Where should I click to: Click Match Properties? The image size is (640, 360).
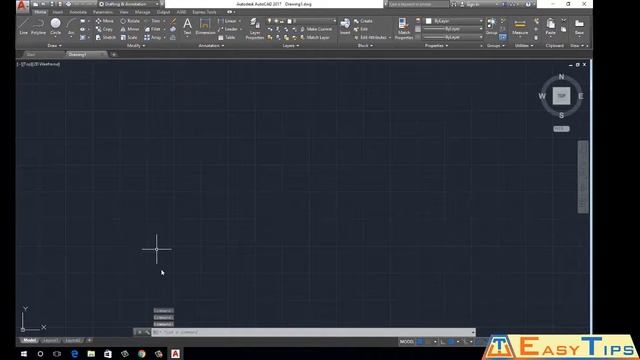point(404,29)
